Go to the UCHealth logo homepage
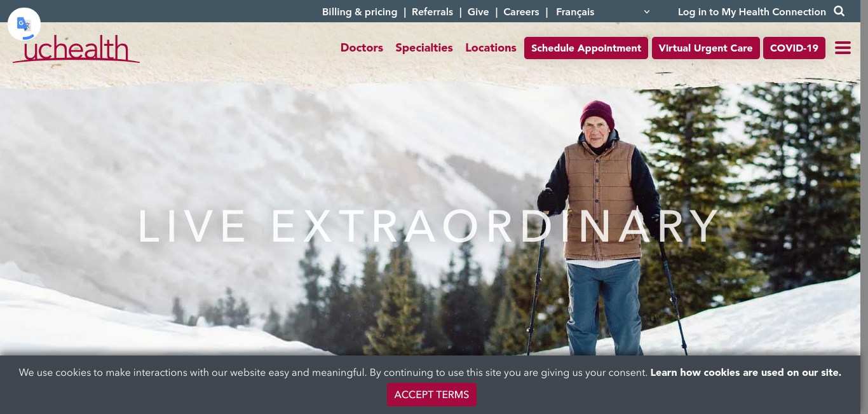The height and width of the screenshot is (414, 868). [x=76, y=50]
